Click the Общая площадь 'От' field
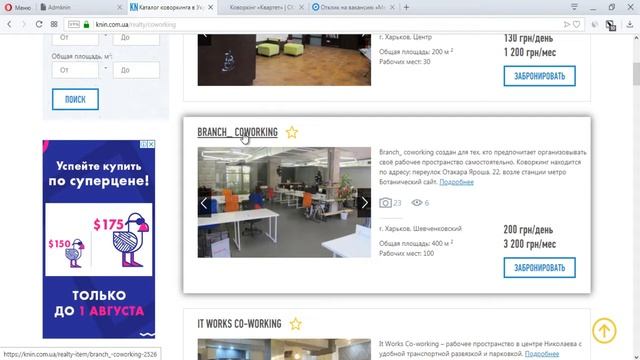 coord(76,70)
